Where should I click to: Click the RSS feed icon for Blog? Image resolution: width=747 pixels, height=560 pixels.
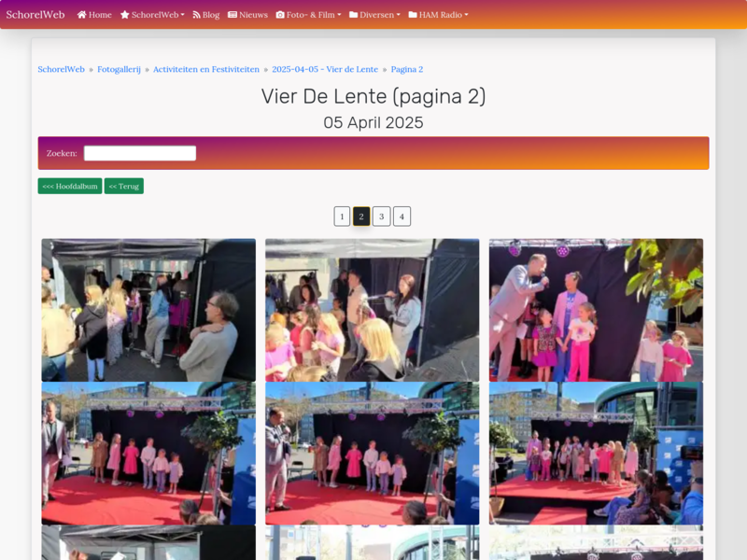(196, 15)
